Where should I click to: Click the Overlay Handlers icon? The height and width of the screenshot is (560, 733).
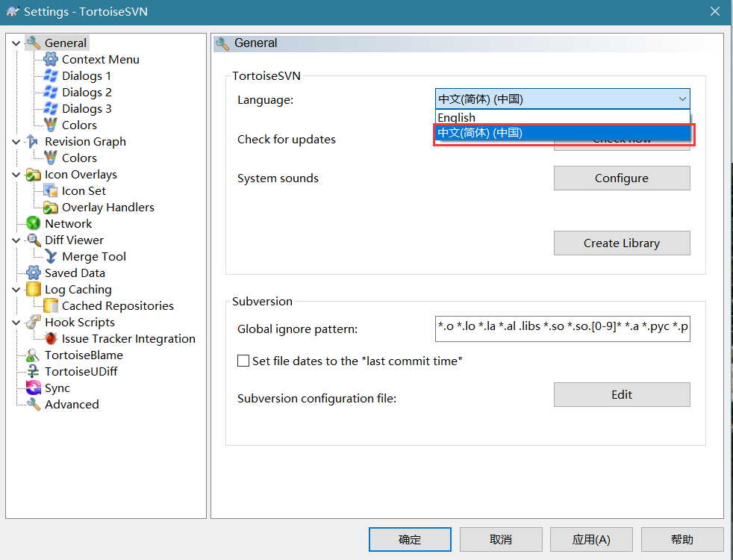pos(51,207)
